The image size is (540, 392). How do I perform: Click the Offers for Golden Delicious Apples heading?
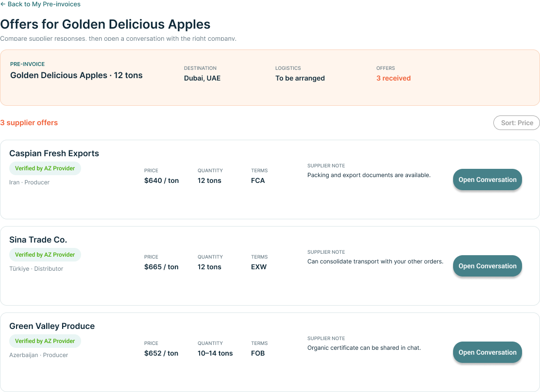pyautogui.click(x=105, y=24)
